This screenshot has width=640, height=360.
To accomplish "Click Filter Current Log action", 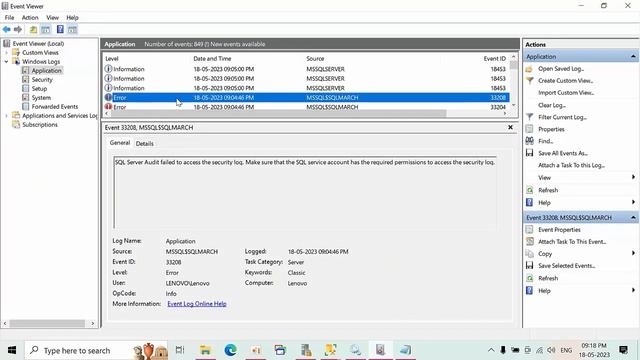I will pyautogui.click(x=562, y=117).
